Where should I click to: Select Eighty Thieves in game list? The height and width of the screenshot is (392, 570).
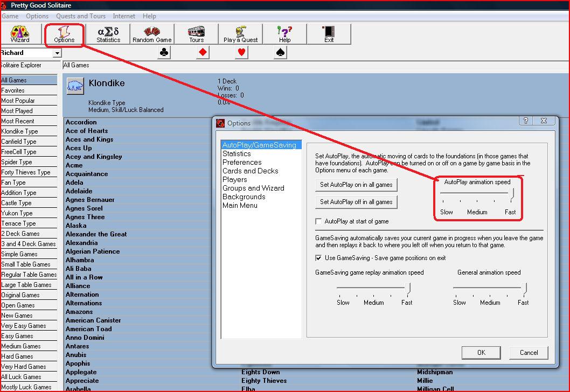pyautogui.click(x=264, y=381)
